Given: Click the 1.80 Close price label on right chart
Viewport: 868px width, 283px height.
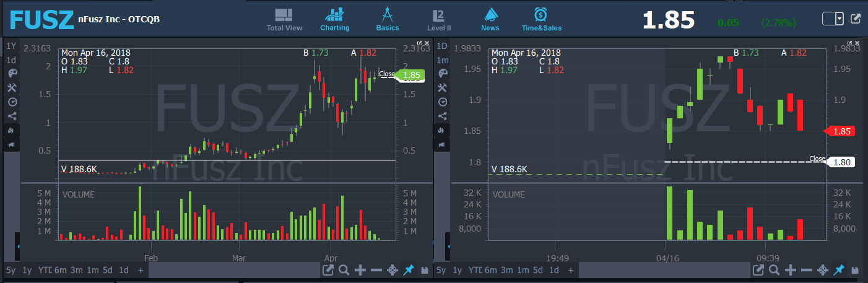Looking at the screenshot, I should (841, 162).
